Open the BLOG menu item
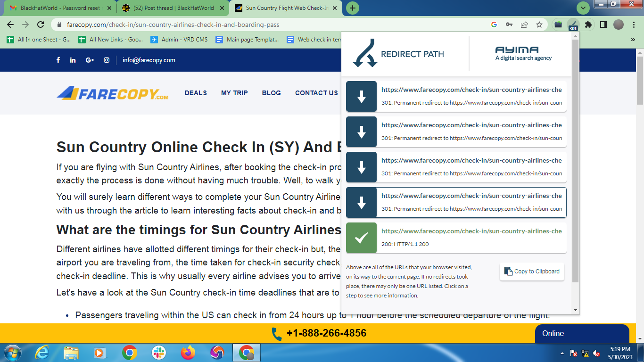 272,93
